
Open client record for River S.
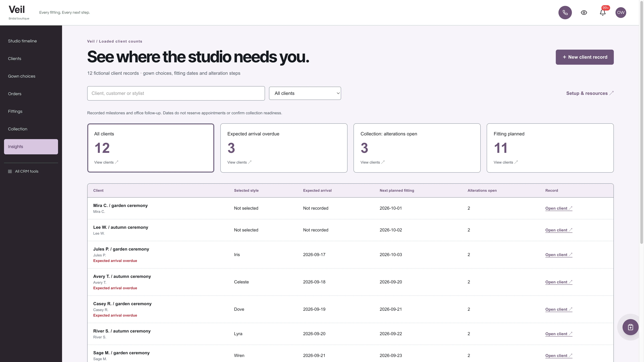pos(559,334)
